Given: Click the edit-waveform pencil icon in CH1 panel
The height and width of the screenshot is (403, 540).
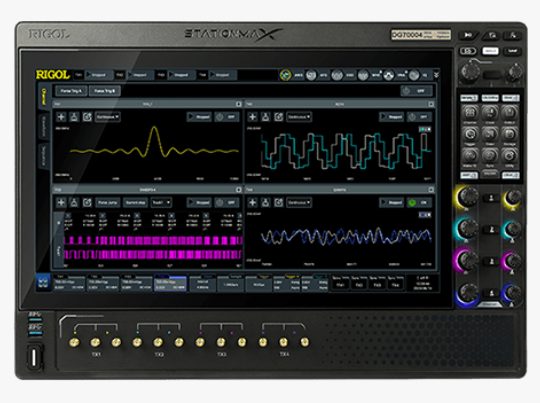Looking at the screenshot, I should (x=87, y=117).
